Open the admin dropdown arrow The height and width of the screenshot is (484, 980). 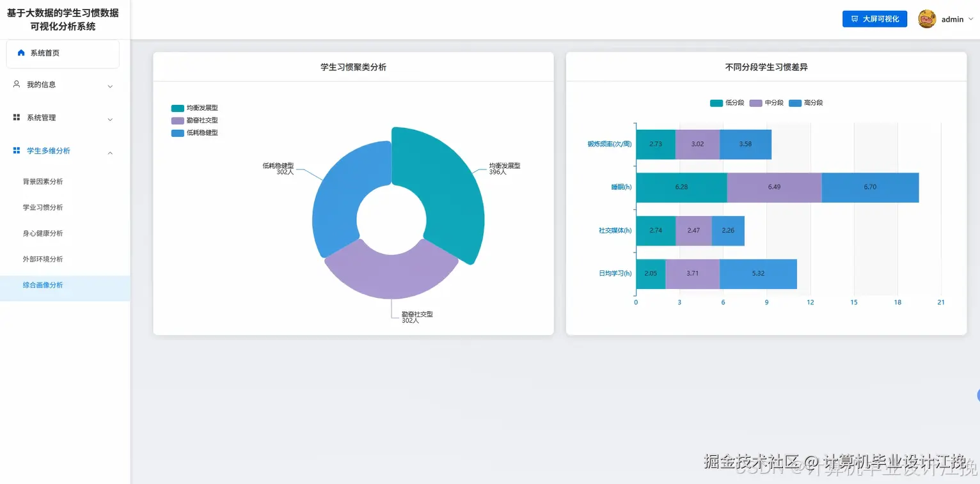(x=971, y=19)
